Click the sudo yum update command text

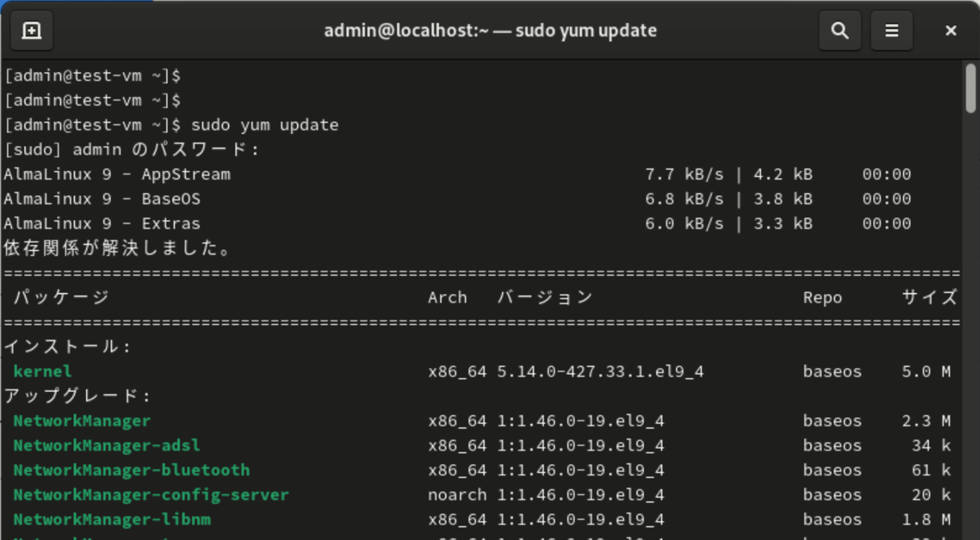(x=265, y=125)
